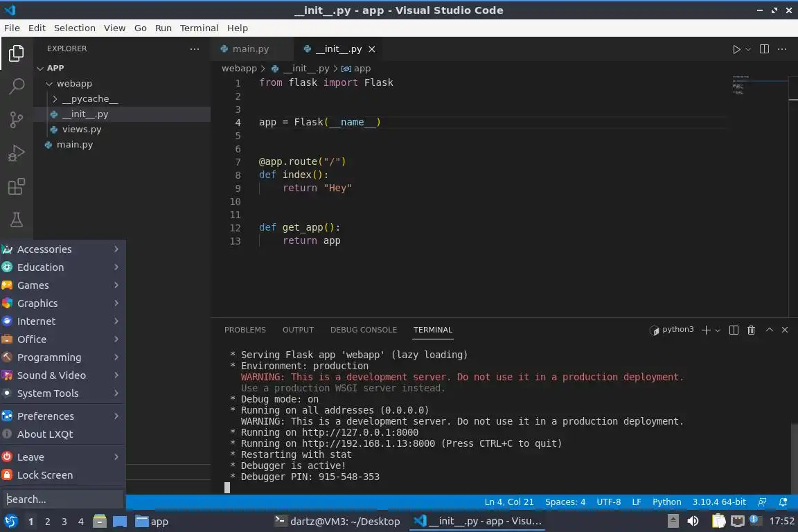Open the Explorer view in activity bar
This screenshot has height=532, width=798.
point(17,53)
